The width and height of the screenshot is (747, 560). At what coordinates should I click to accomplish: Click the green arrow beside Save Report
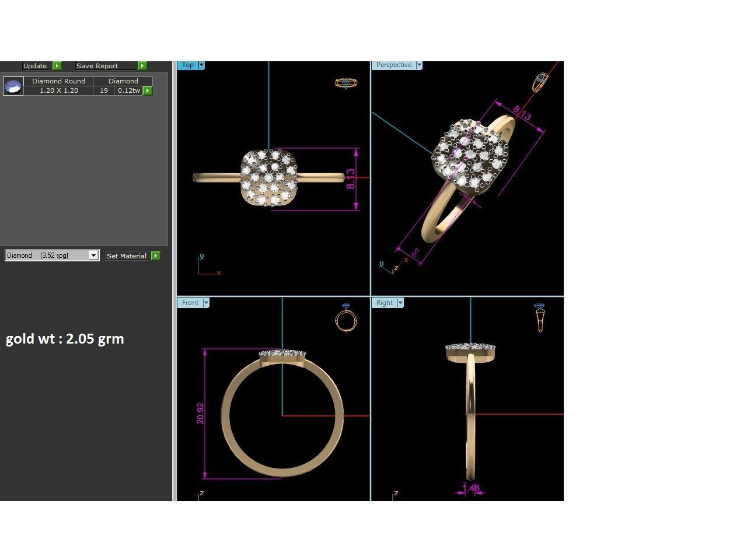click(x=142, y=66)
